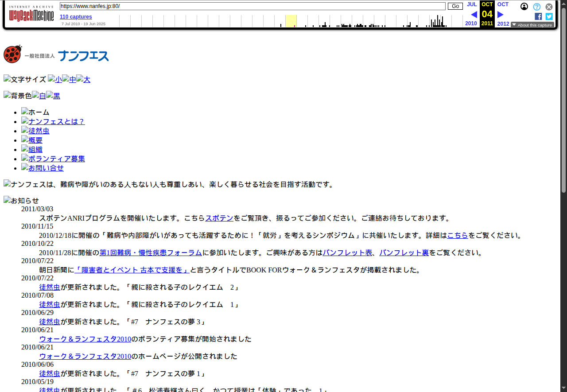The height and width of the screenshot is (392, 567).
Task: Open the 110 captures link
Action: (76, 17)
